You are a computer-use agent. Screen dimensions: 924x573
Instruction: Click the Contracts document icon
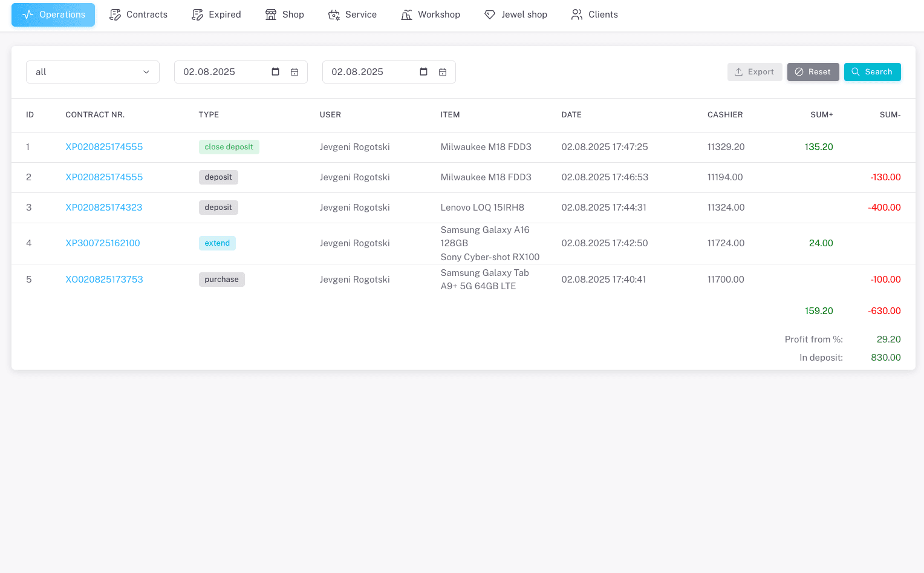click(x=114, y=14)
